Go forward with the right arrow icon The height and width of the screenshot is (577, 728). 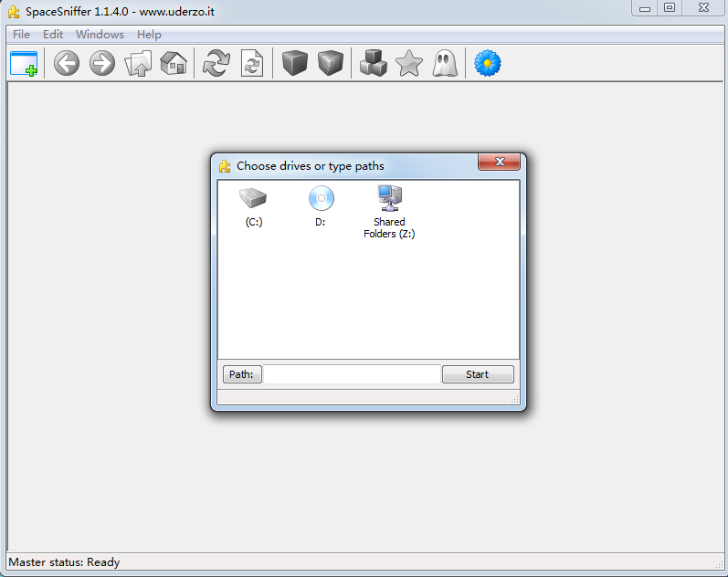click(102, 64)
